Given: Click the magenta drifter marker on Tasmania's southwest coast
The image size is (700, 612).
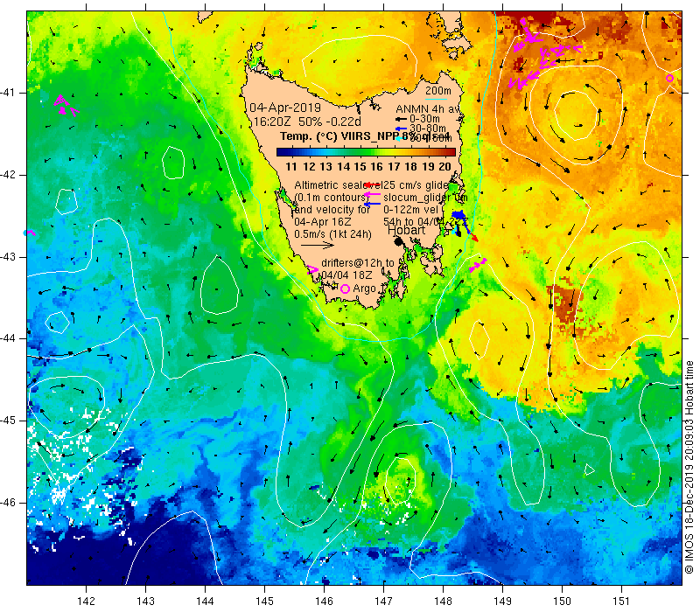Looking at the screenshot, I should click(312, 270).
